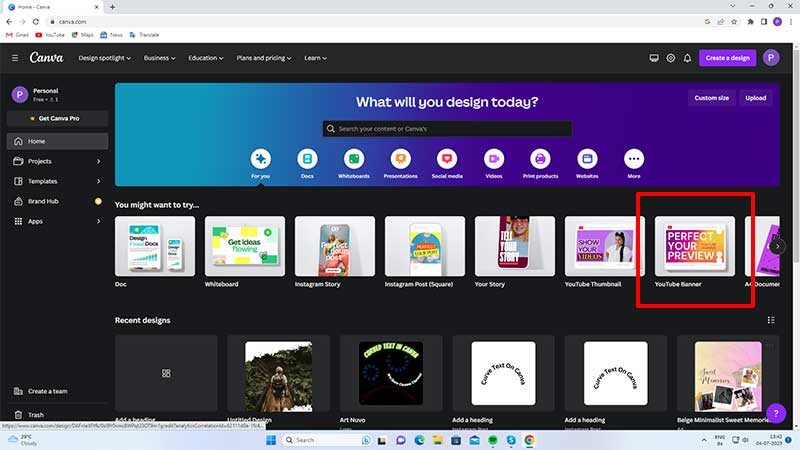The width and height of the screenshot is (800, 450).
Task: Open the hamburger menu next to Canva logo
Action: point(15,58)
